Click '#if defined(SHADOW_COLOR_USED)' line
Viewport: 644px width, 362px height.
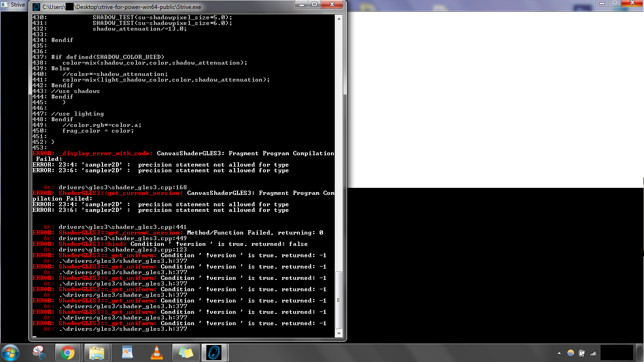[x=108, y=57]
